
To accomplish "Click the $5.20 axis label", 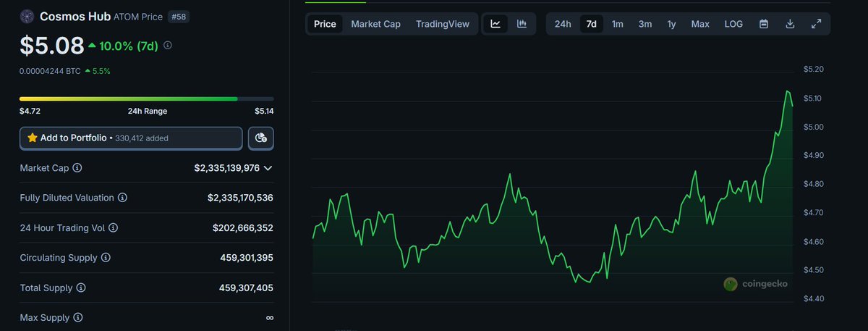I will tap(814, 70).
